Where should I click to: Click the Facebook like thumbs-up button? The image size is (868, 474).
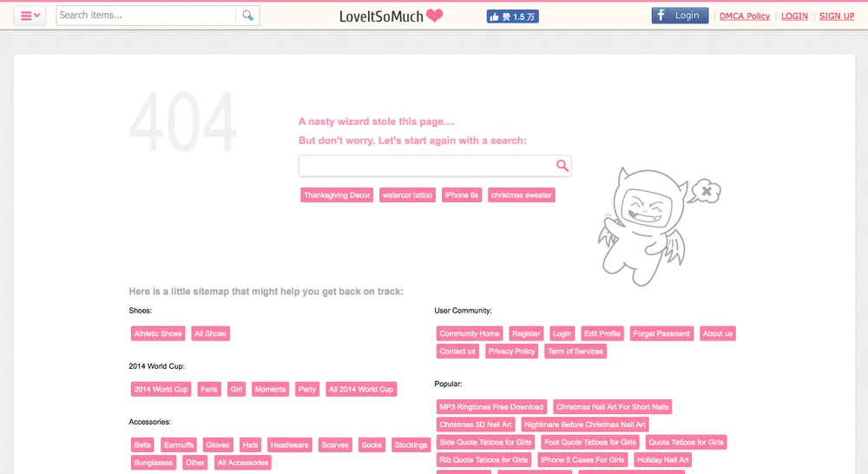[x=512, y=16]
